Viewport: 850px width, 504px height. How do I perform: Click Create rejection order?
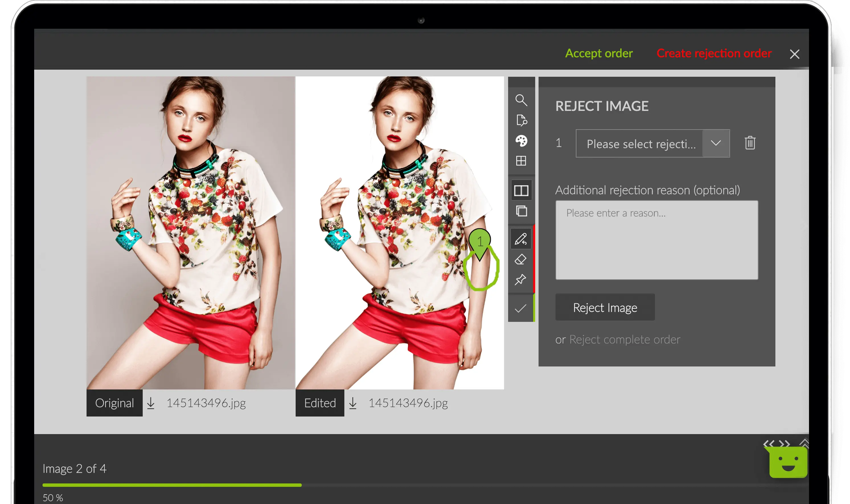(x=714, y=53)
